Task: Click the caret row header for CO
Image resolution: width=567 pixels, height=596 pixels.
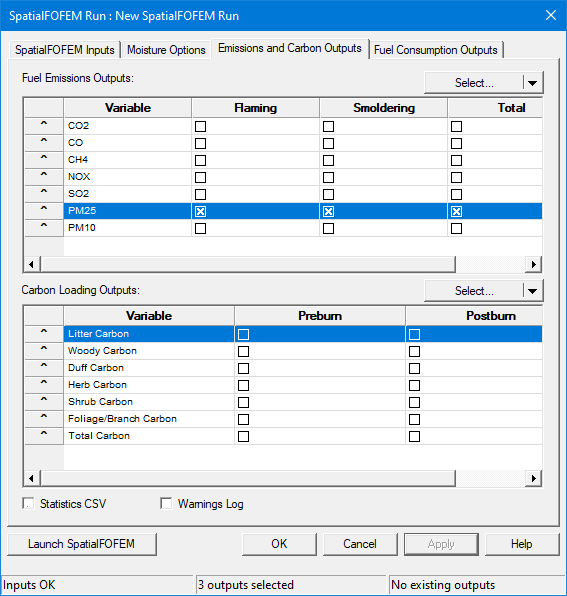Action: click(44, 143)
